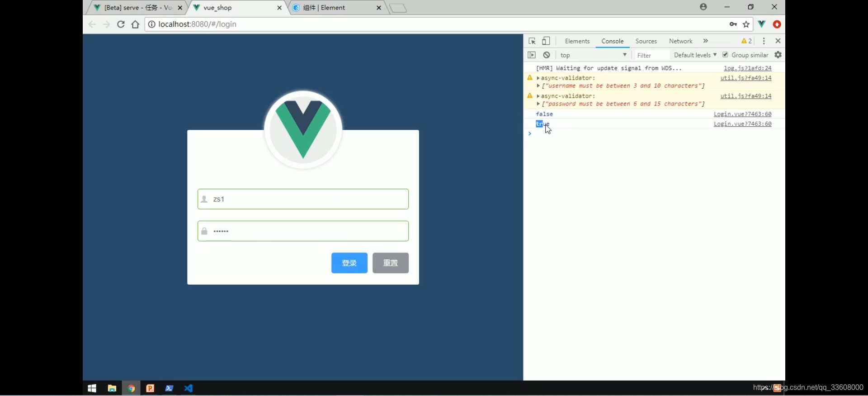The height and width of the screenshot is (396, 868).
Task: Switch to the Sources tab
Action: click(x=646, y=41)
